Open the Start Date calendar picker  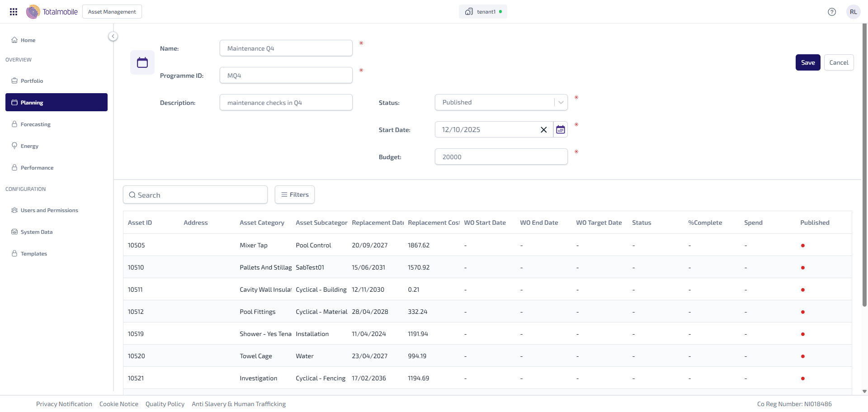[561, 130]
